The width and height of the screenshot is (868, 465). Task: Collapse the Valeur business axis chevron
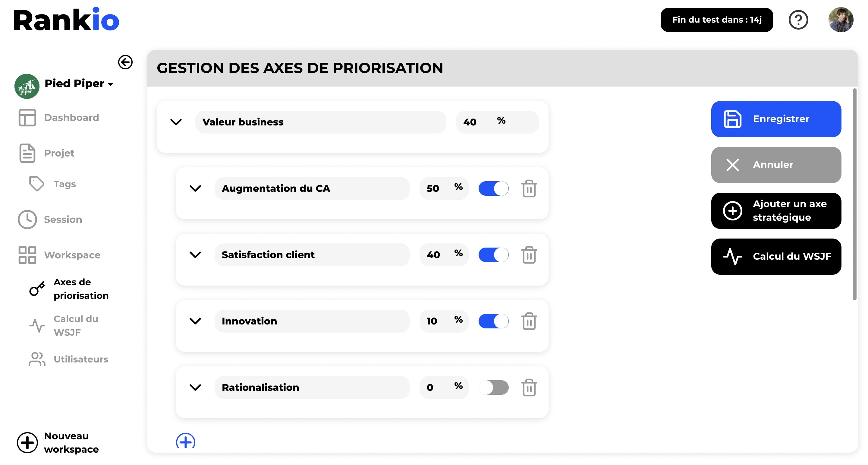[176, 122]
